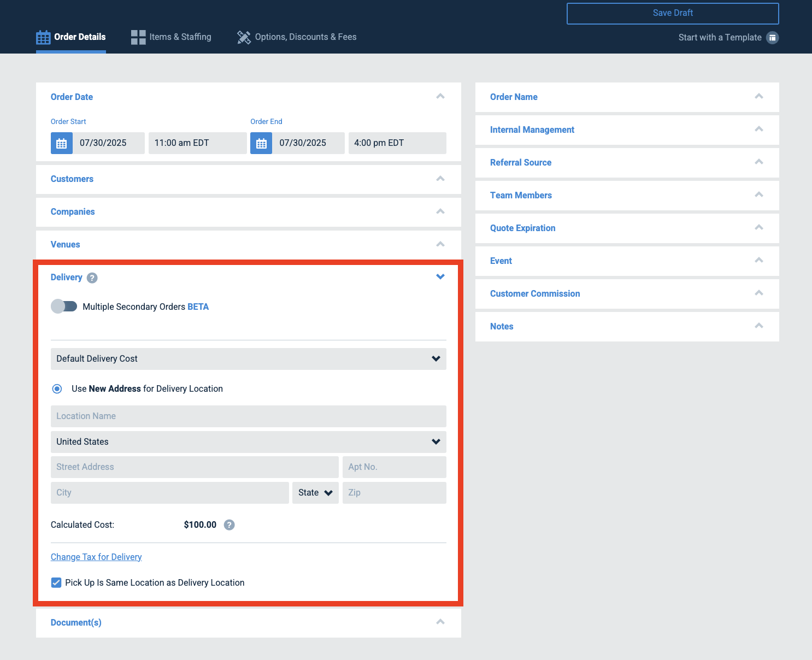Click the Location Name input field
812x660 pixels.
(x=249, y=416)
